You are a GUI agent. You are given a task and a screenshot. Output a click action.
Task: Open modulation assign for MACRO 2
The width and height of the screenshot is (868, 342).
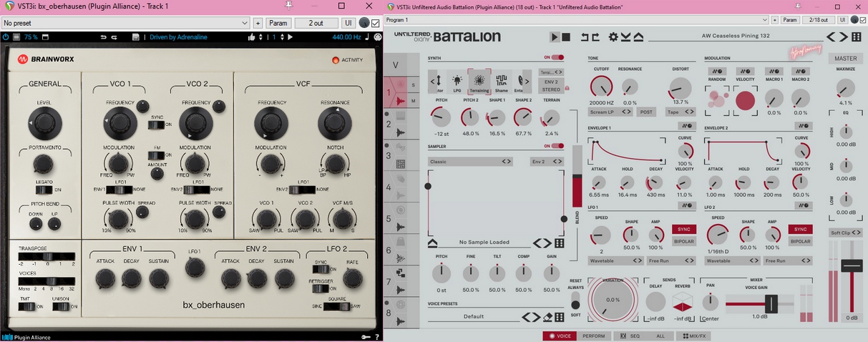[x=801, y=71]
